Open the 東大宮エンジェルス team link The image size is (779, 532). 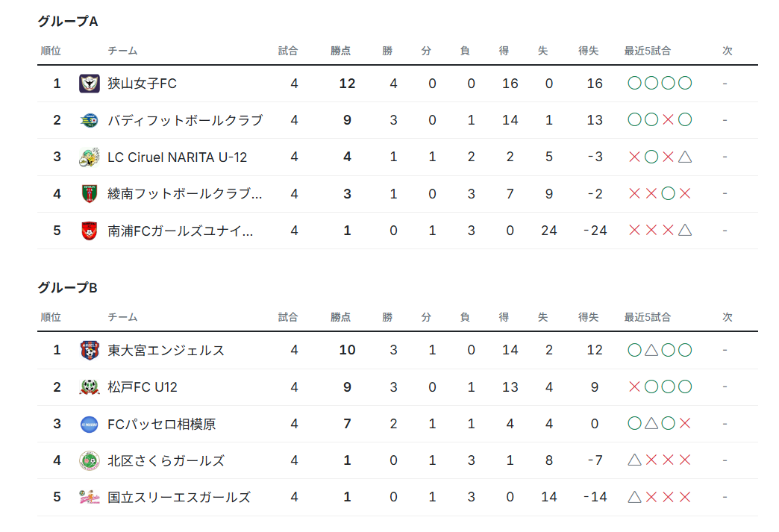click(x=166, y=350)
